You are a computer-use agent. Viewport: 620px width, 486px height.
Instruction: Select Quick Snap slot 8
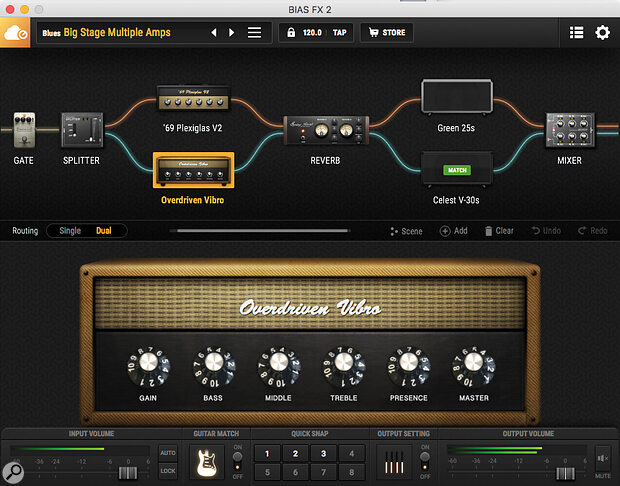[x=352, y=472]
